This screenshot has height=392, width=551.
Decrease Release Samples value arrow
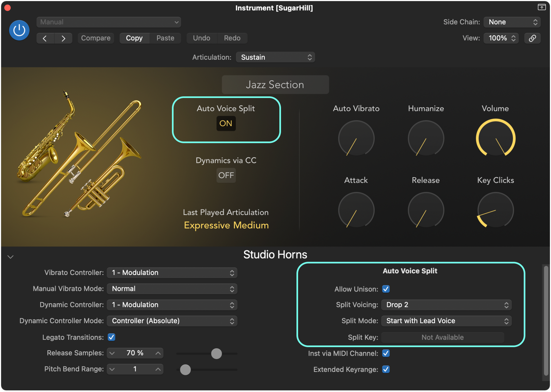pos(112,353)
